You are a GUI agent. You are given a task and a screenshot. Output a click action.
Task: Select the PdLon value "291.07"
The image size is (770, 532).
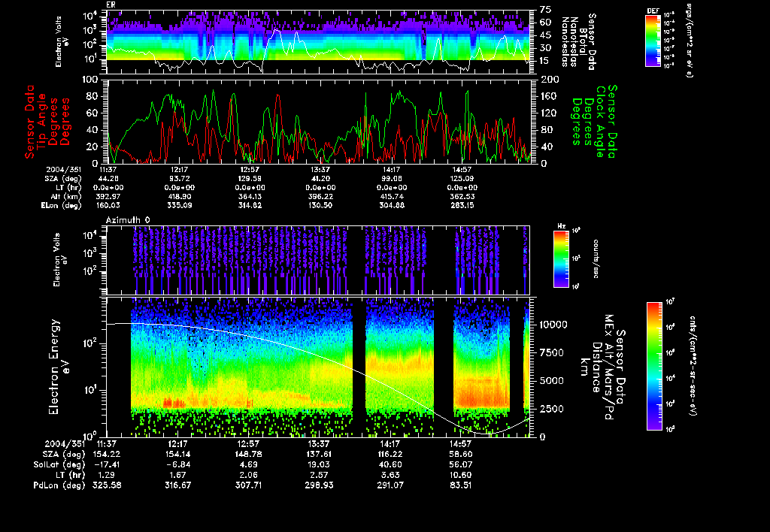click(390, 485)
